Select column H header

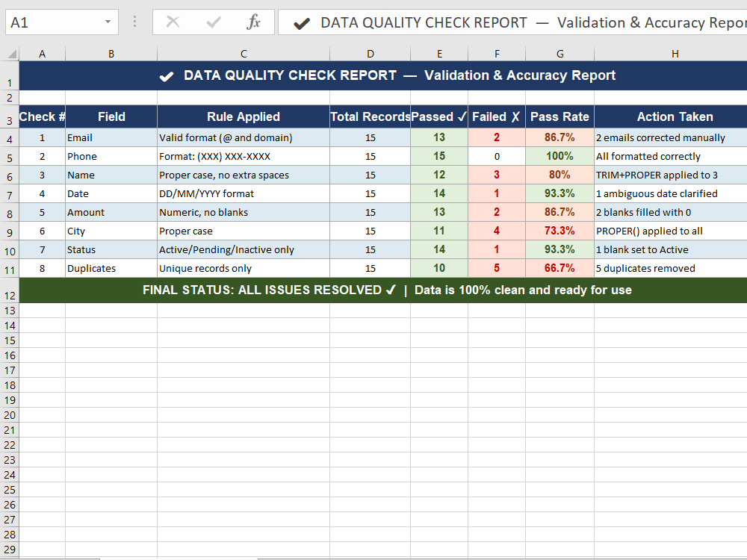pyautogui.click(x=671, y=54)
